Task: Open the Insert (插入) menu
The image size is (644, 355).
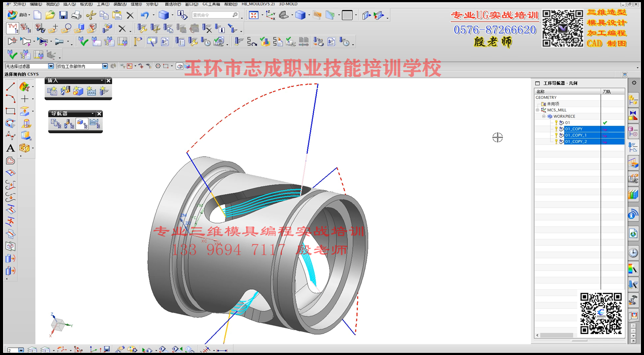Action: (69, 4)
